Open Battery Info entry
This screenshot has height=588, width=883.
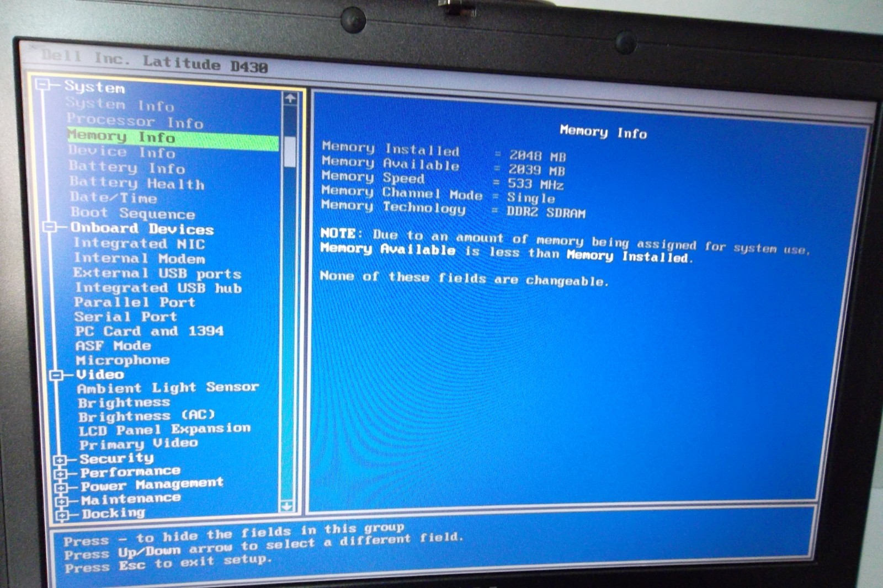(127, 167)
